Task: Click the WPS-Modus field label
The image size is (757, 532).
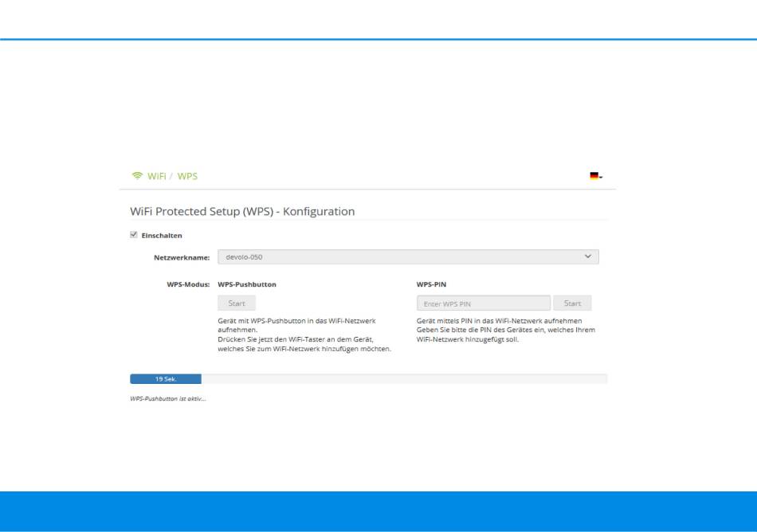Action: tap(187, 284)
